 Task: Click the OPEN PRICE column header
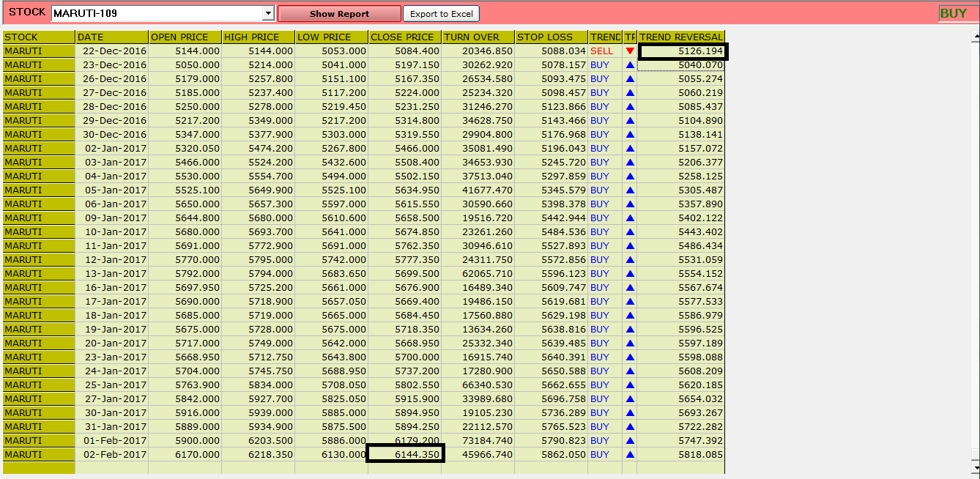185,37
